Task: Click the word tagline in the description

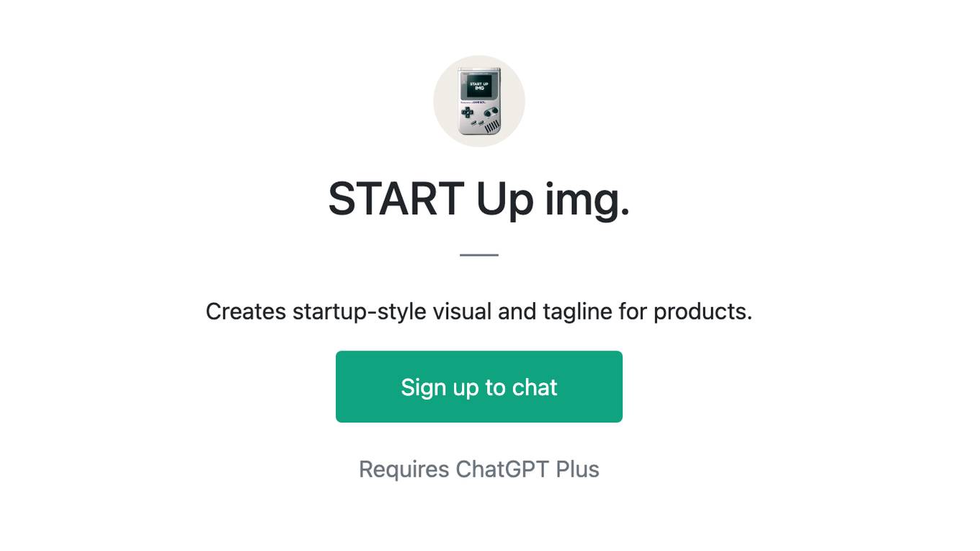Action: pyautogui.click(x=578, y=312)
